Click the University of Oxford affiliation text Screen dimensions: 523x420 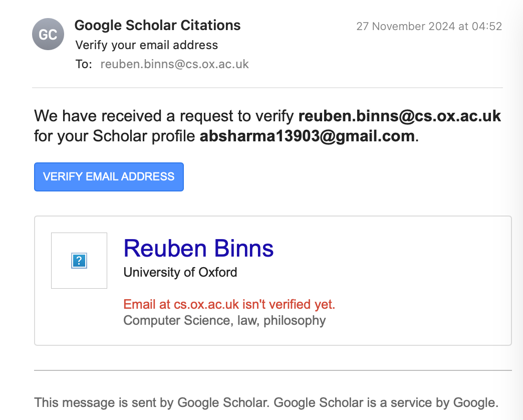pyautogui.click(x=180, y=273)
